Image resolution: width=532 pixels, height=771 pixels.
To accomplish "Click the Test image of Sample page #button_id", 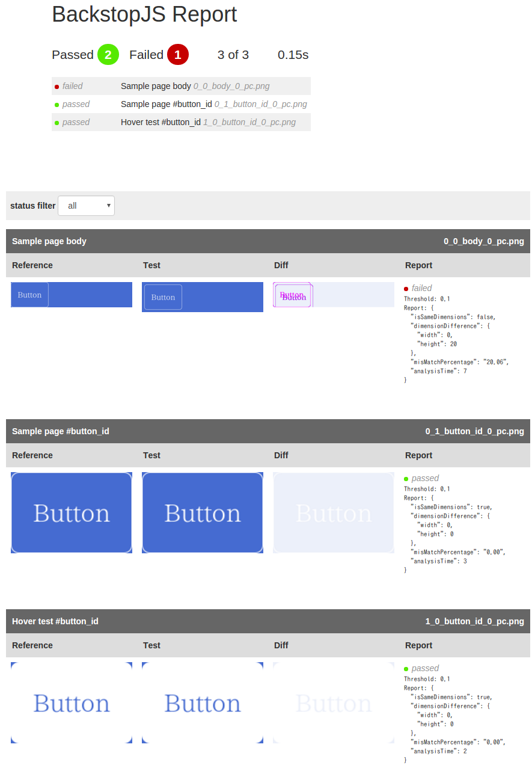I will coord(202,512).
